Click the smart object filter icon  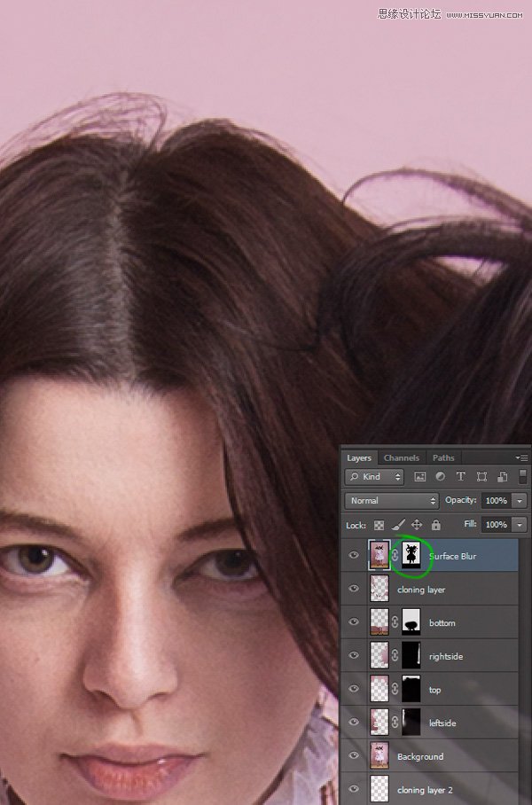point(502,477)
